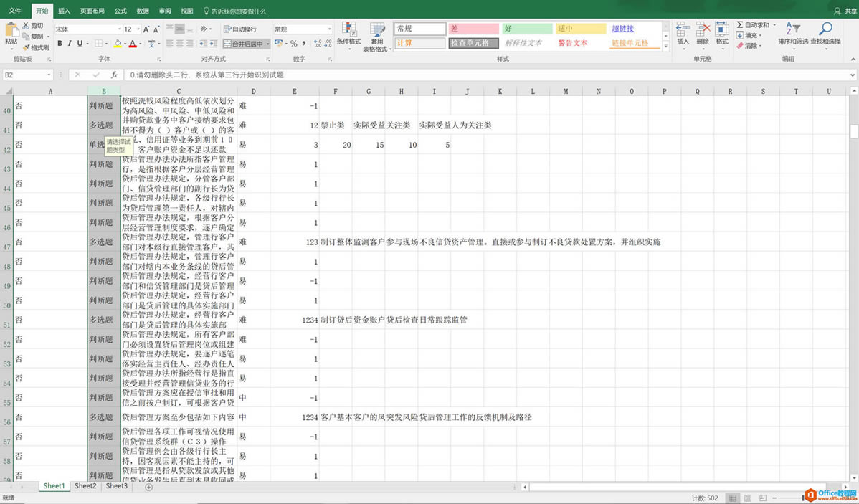The width and height of the screenshot is (859, 504).
Task: Apply the comma style
Action: [x=303, y=43]
